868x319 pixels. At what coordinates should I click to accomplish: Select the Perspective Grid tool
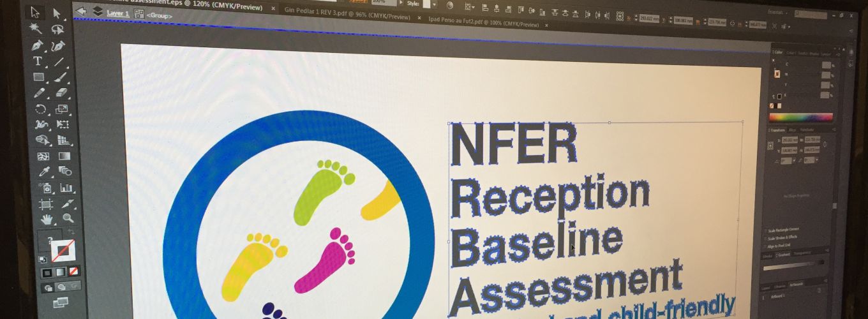click(x=63, y=140)
